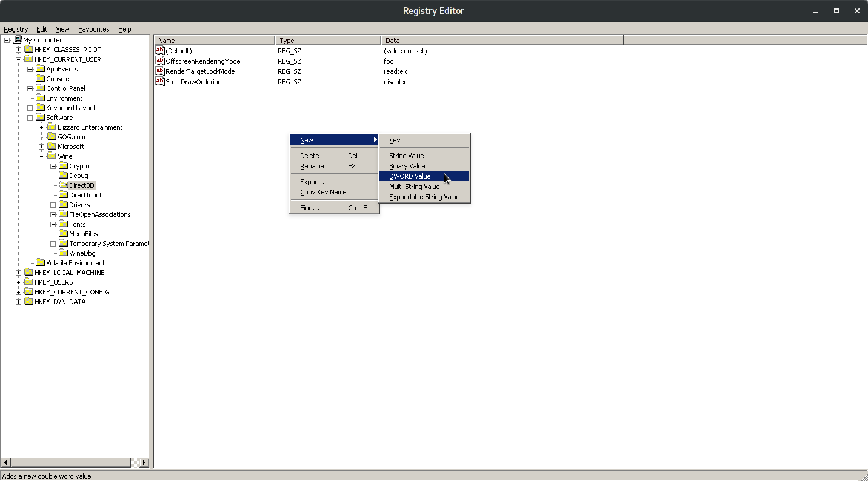Collapse the HKEY_CURRENT_USER node
This screenshot has width=868, height=481.
(x=18, y=59)
